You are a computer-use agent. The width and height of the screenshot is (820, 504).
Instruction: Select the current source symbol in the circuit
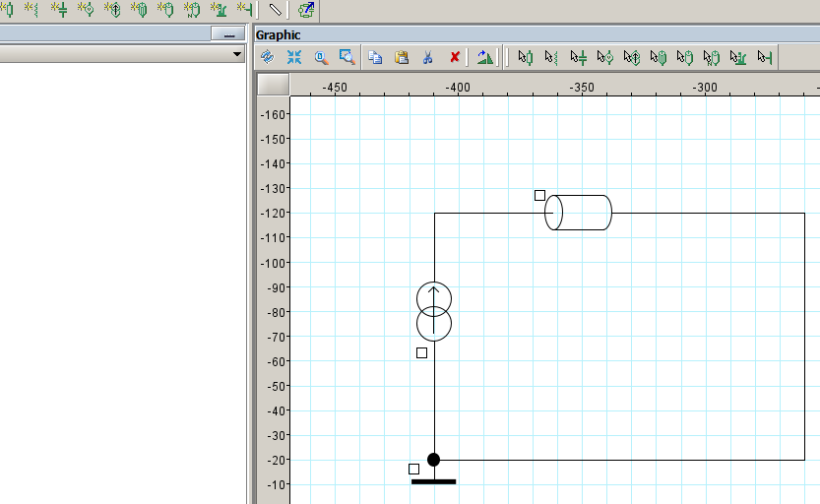point(433,312)
